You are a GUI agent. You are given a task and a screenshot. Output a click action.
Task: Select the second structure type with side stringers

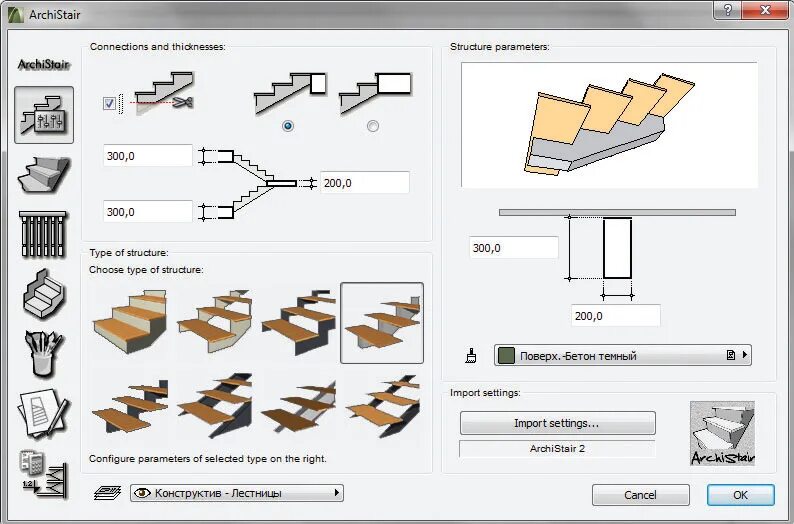(215, 323)
